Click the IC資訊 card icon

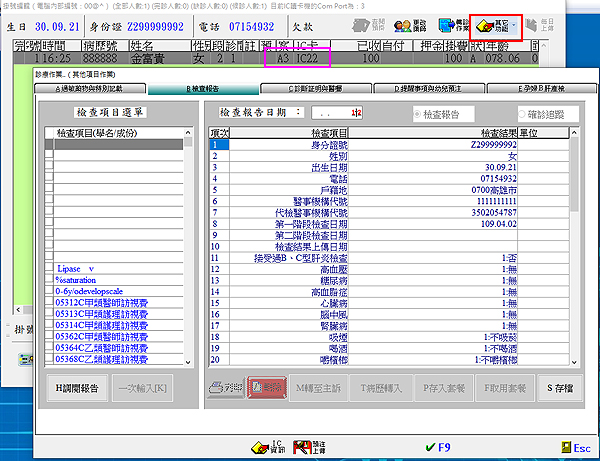tap(274, 445)
